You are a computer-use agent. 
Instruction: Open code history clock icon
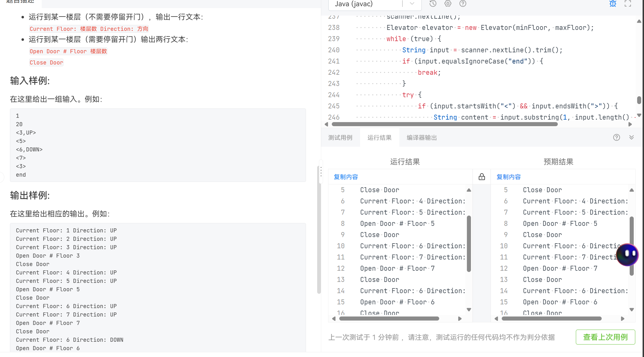433,4
